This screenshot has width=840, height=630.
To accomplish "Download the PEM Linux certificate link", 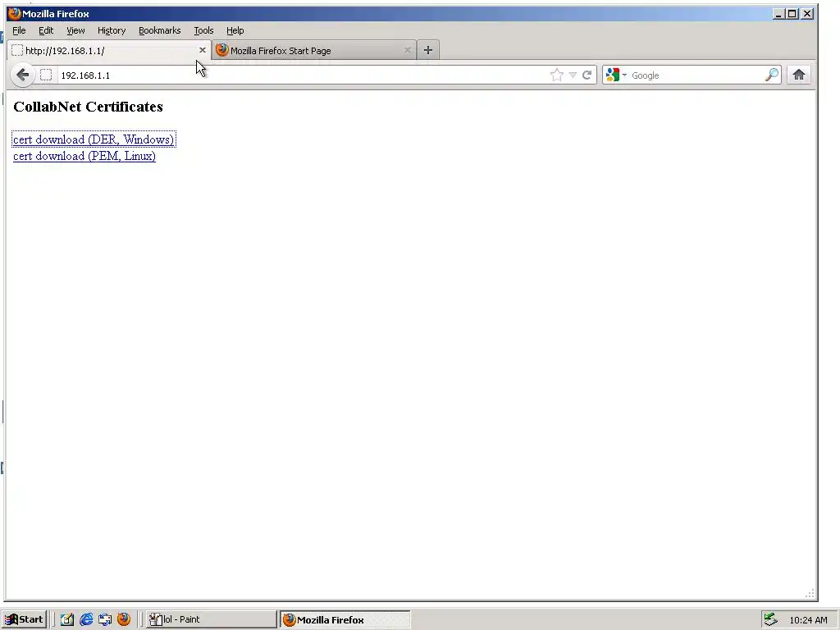I will pos(84,156).
